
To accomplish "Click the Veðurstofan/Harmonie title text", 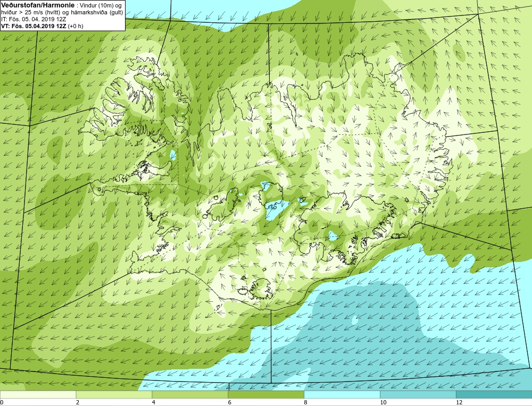I will click(37, 5).
